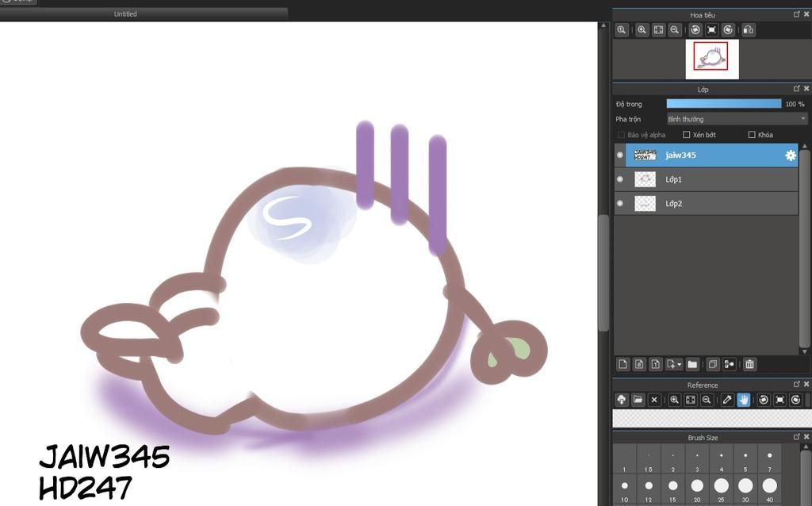Reset canvas rotation in Hoa tiêu toolbar
Screen dimensions: 812x506
711,30
